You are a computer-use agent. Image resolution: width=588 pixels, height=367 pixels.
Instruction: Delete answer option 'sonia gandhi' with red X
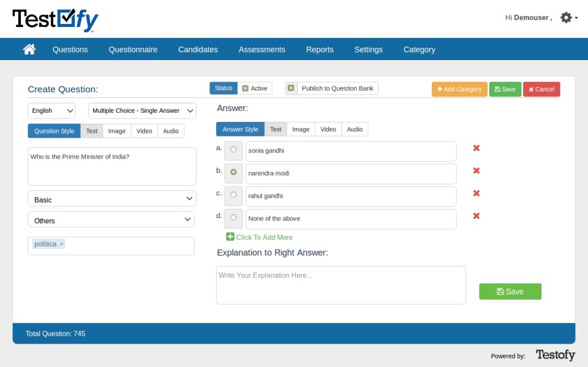click(477, 148)
